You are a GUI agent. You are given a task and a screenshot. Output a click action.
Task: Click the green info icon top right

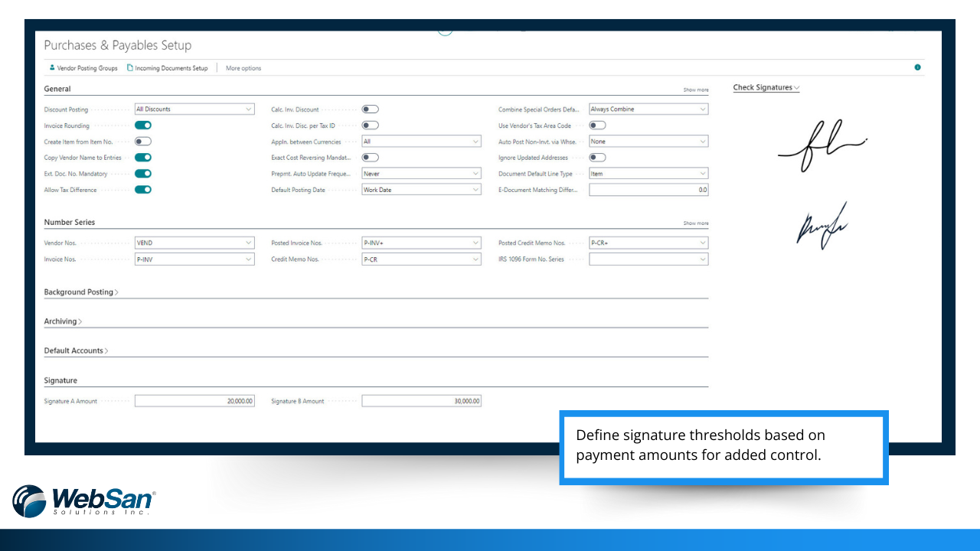(x=917, y=67)
